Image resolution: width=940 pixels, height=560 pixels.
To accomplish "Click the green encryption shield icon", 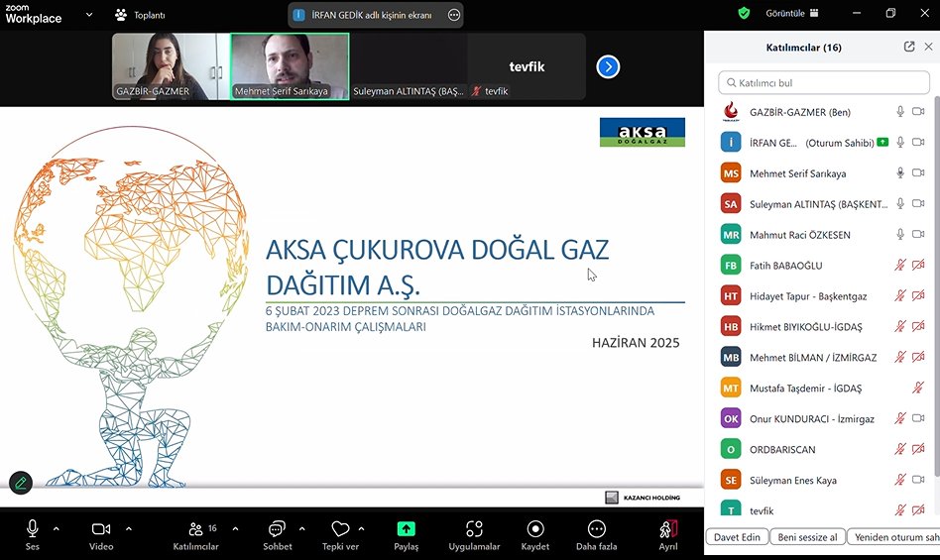I will tap(744, 13).
